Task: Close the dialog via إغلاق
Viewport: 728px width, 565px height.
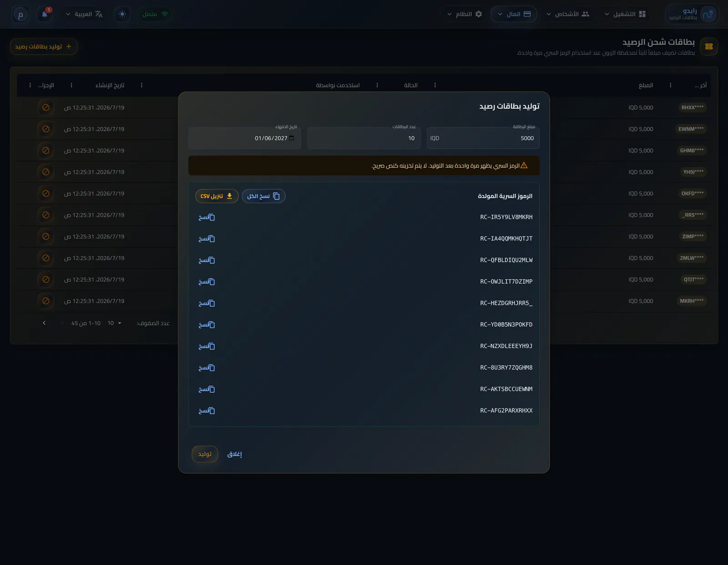Action: 235,454
